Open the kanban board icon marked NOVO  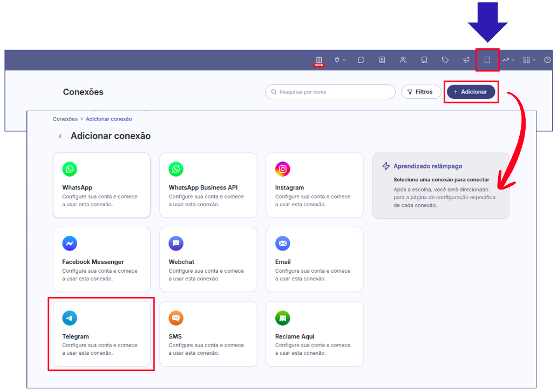[318, 60]
